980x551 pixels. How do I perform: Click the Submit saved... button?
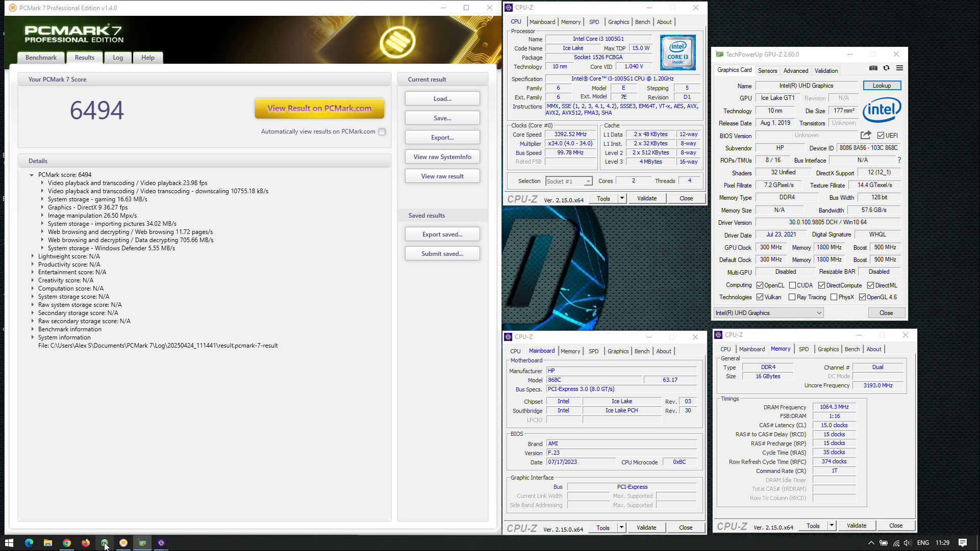point(442,254)
